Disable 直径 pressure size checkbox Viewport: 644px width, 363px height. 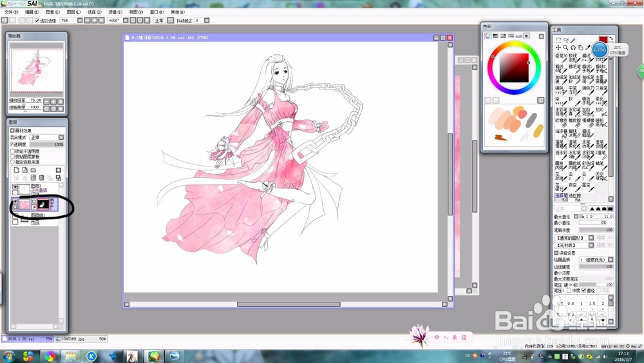click(584, 290)
